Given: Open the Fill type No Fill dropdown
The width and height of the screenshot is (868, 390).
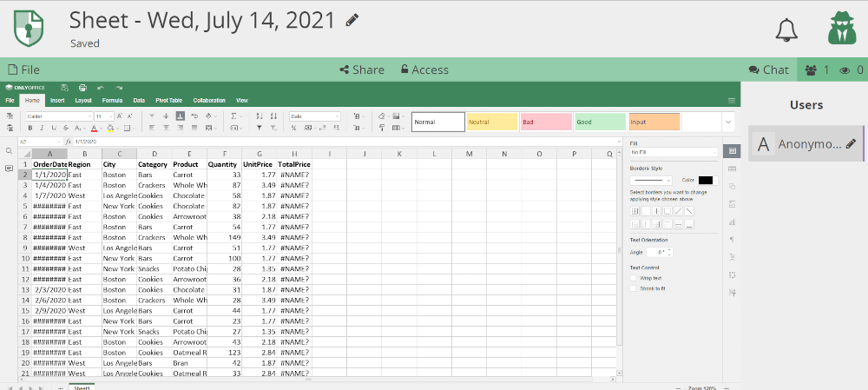Looking at the screenshot, I should click(x=674, y=152).
